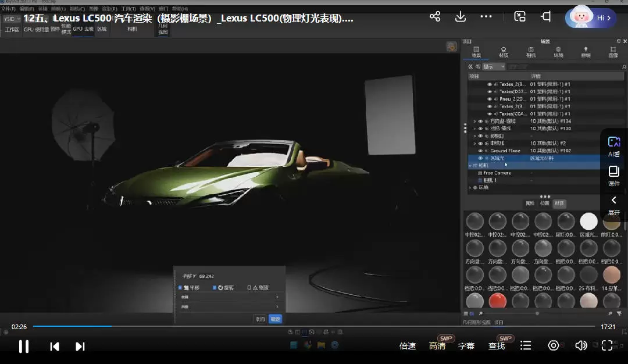Screen dimensions: 628x364
Task: Toggle the 旋转 rotate checkbox
Action: [x=215, y=287]
